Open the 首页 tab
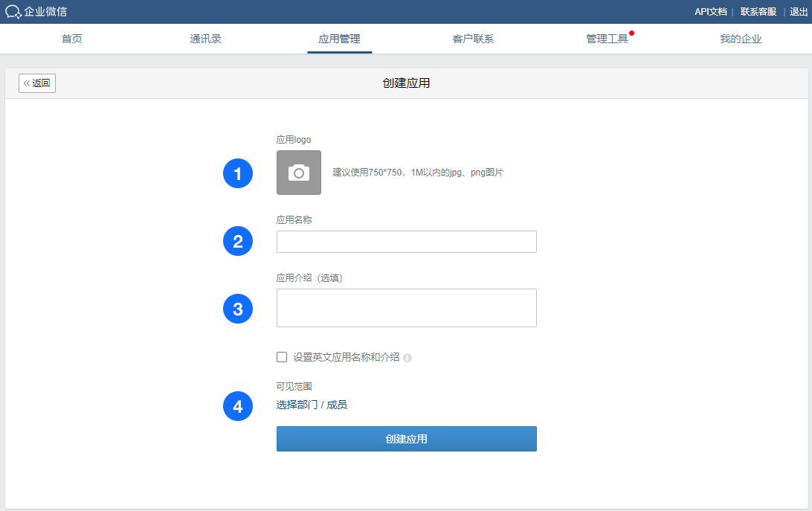 tap(72, 39)
